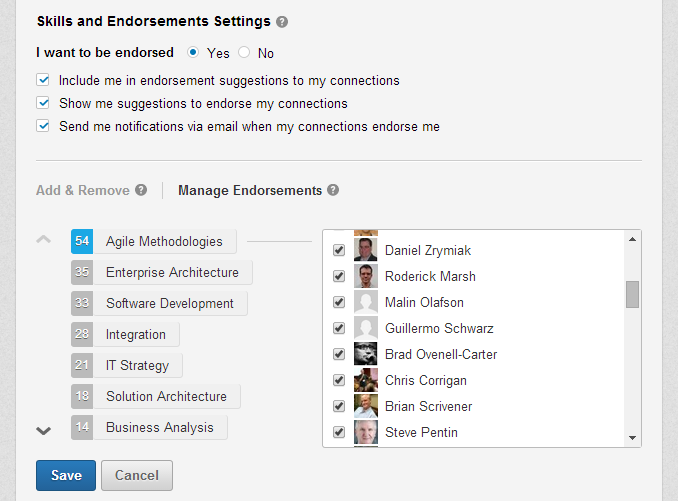This screenshot has height=501, width=678.
Task: Select the No radio button for endorsements
Action: (x=244, y=52)
